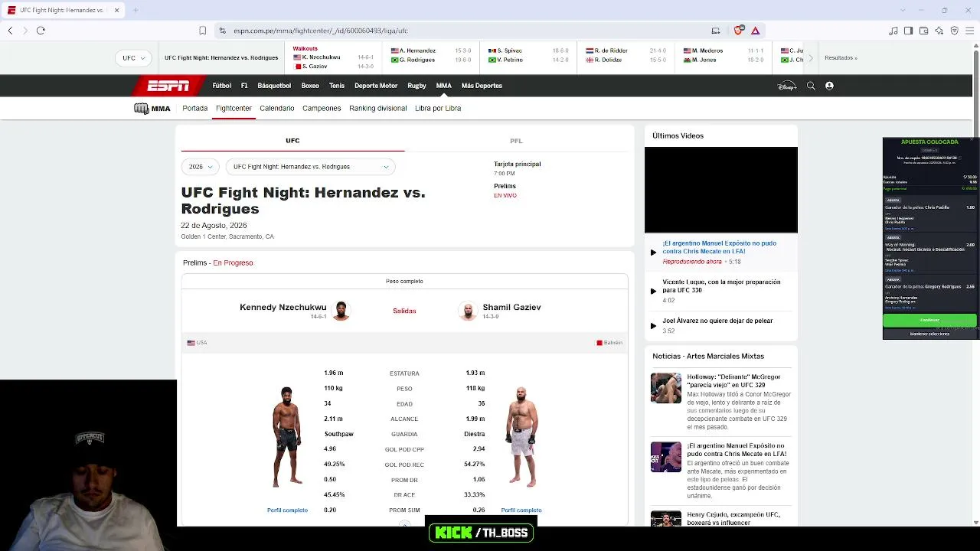Click the green Continuar button in bet slip

(x=929, y=320)
